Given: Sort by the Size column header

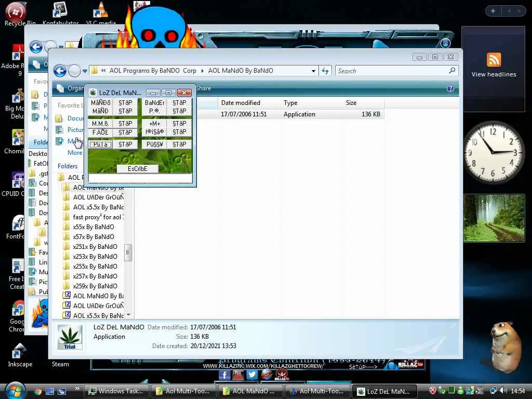Looking at the screenshot, I should [x=363, y=103].
